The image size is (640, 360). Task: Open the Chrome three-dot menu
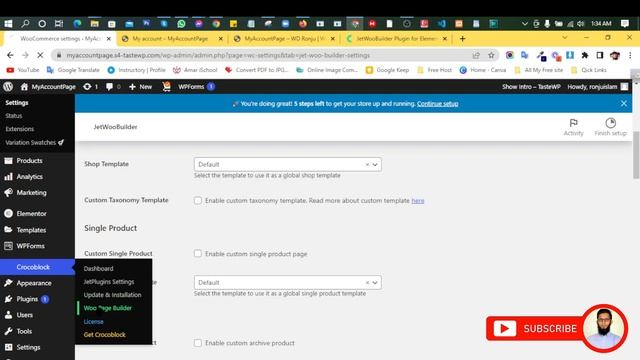pos(630,55)
